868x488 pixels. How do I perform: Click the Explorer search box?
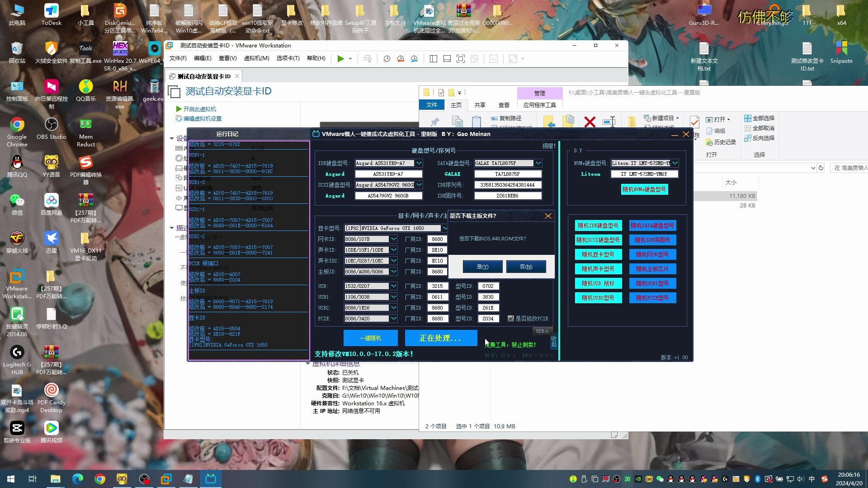click(848, 168)
